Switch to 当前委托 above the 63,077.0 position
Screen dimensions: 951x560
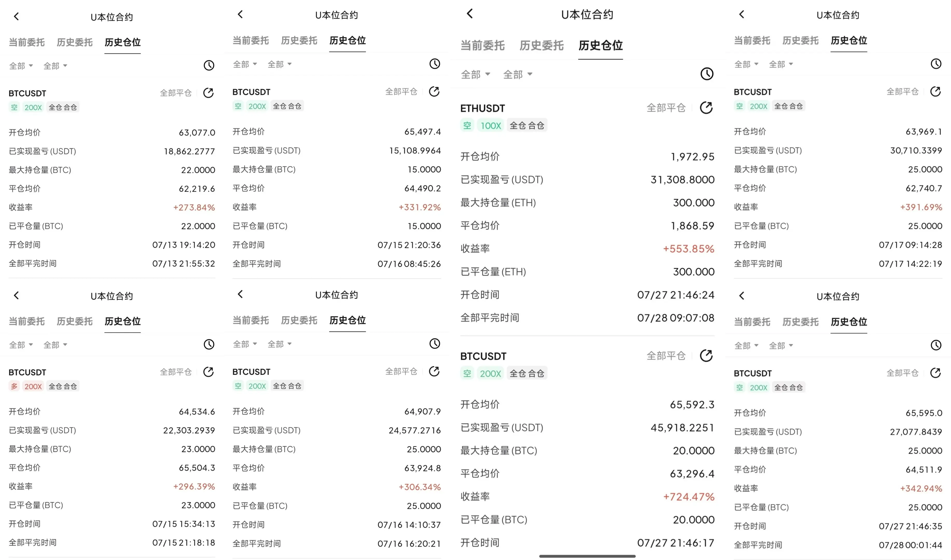click(27, 42)
